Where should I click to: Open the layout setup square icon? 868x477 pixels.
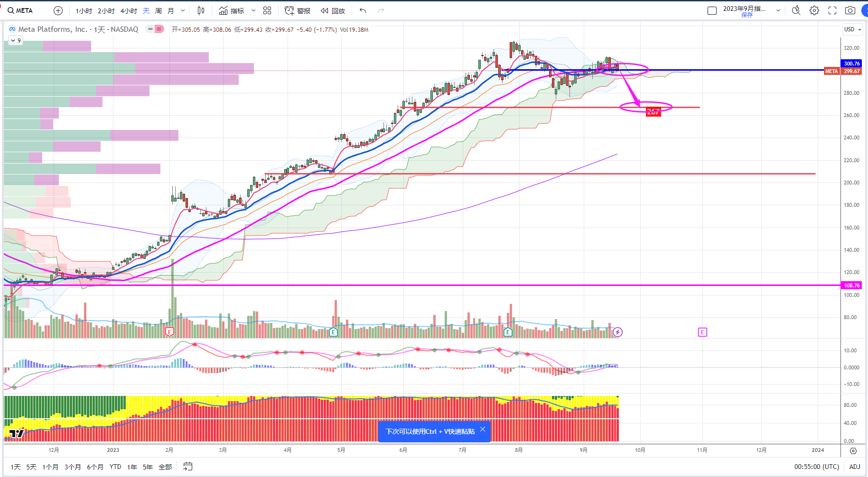click(x=712, y=10)
